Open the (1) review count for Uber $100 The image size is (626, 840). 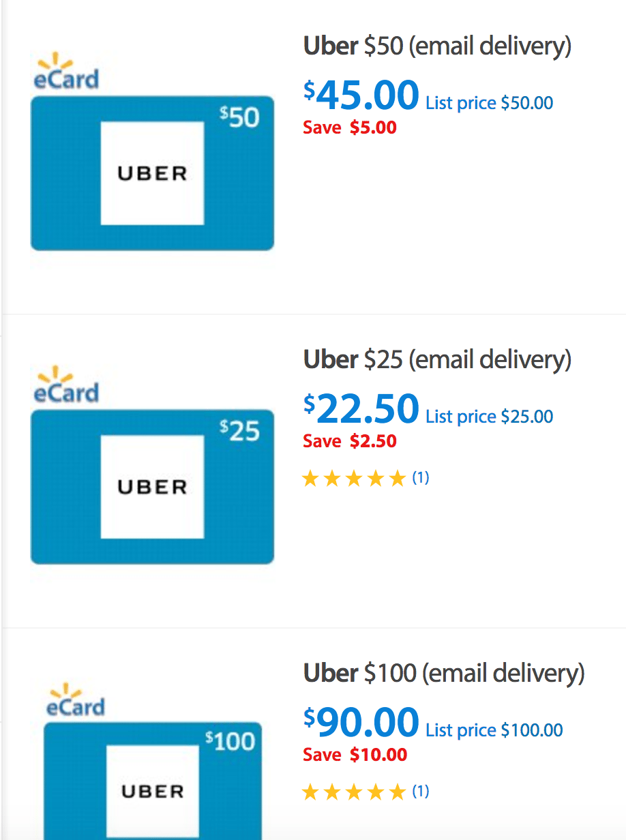point(421,792)
